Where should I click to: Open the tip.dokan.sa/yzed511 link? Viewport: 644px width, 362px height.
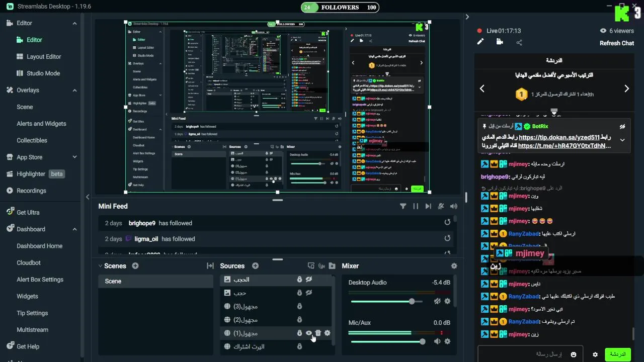[559, 137]
